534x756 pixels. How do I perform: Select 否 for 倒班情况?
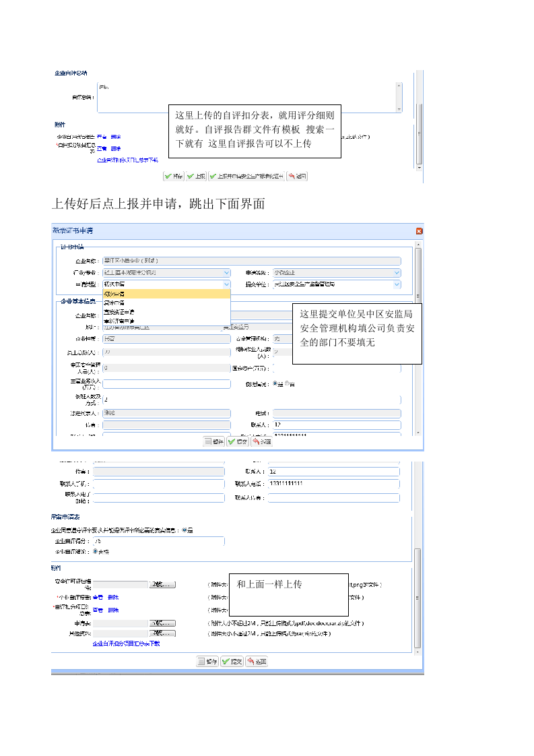[287, 384]
